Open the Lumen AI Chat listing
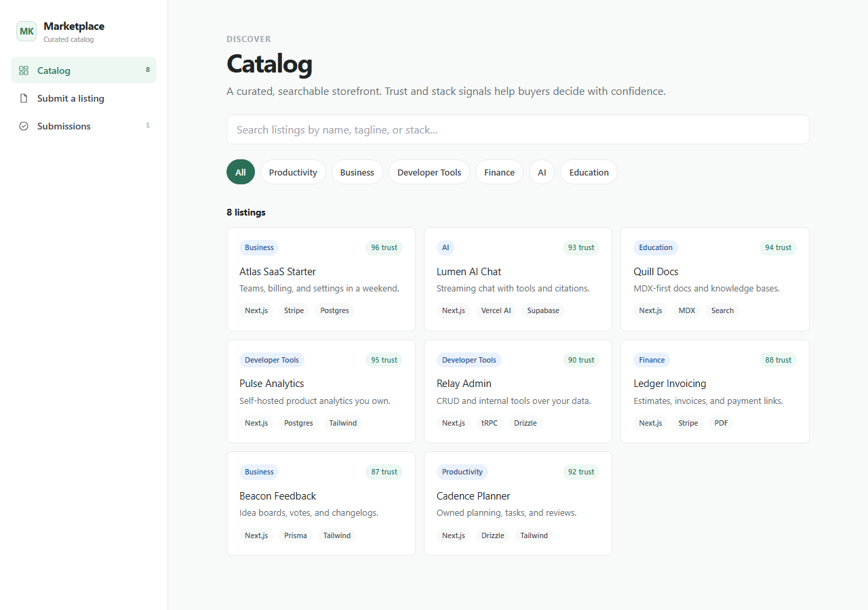Image resolution: width=868 pixels, height=610 pixels. [x=517, y=279]
